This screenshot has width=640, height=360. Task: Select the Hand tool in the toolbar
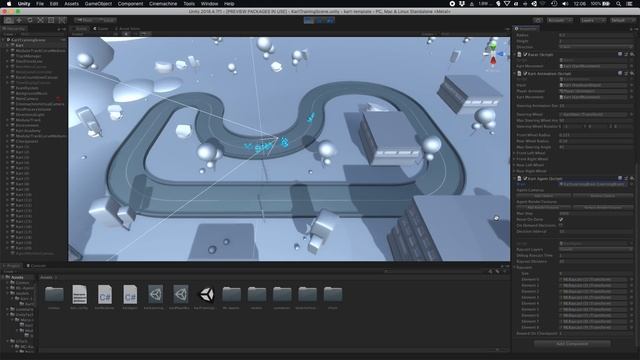[x=9, y=20]
